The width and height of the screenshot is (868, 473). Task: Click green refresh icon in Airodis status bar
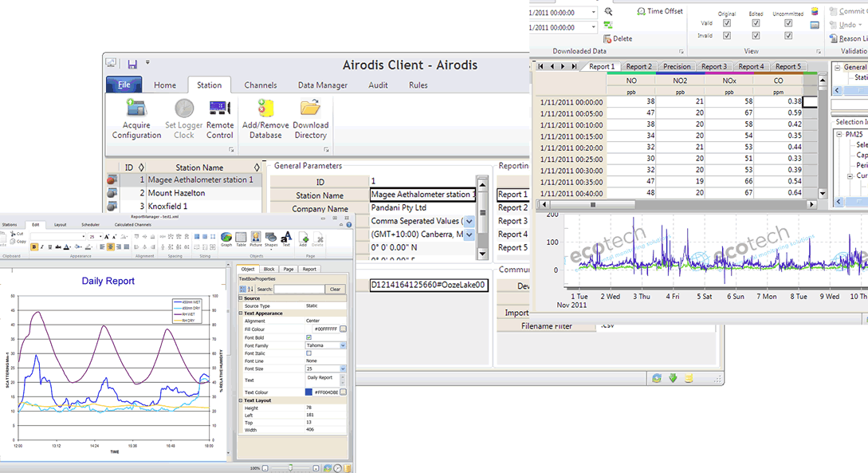point(657,378)
